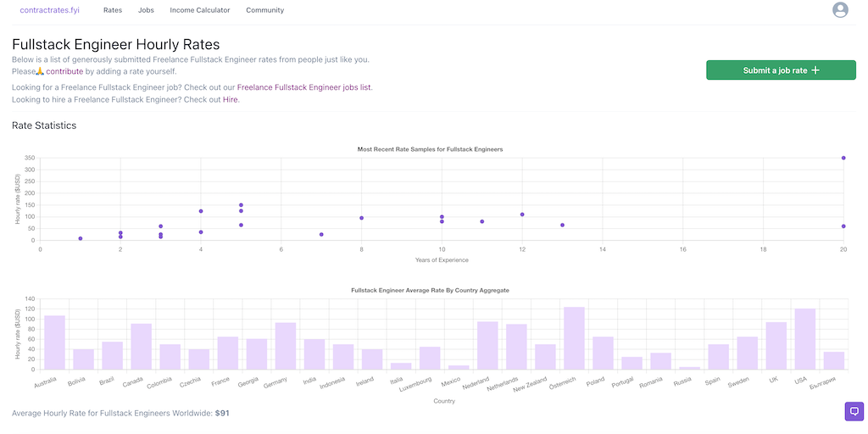The height and width of the screenshot is (434, 868).
Task: Open Freelance Fullstack Engineer jobs list link
Action: pos(303,87)
